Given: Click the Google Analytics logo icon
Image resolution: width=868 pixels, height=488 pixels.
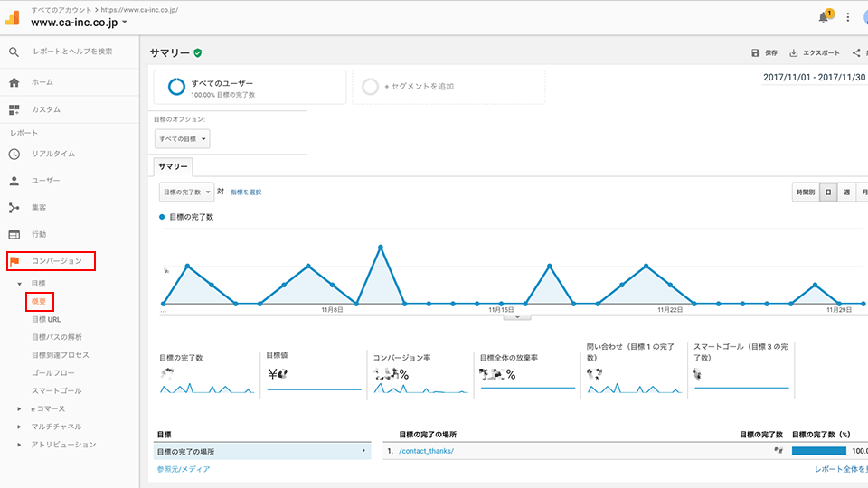Looking at the screenshot, I should click(12, 18).
